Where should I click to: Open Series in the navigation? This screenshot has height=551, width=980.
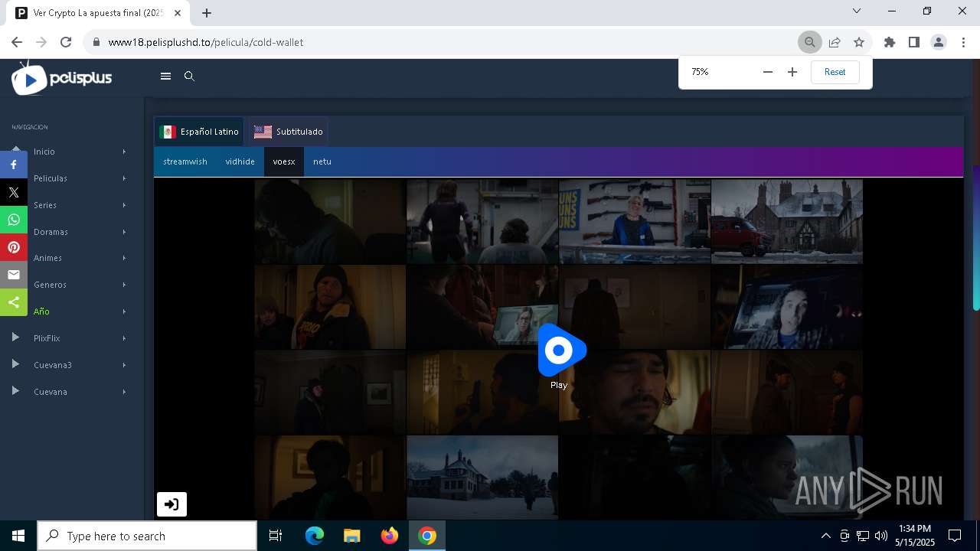coord(45,205)
